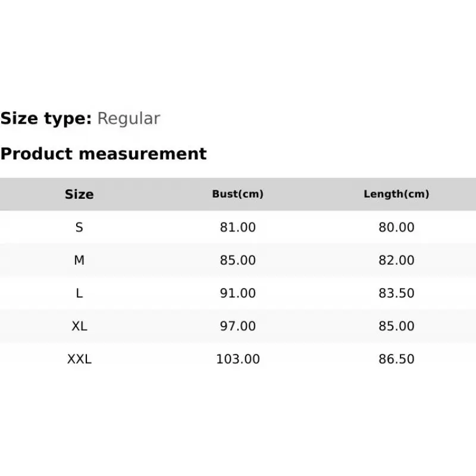Click the Size type label

46,118
